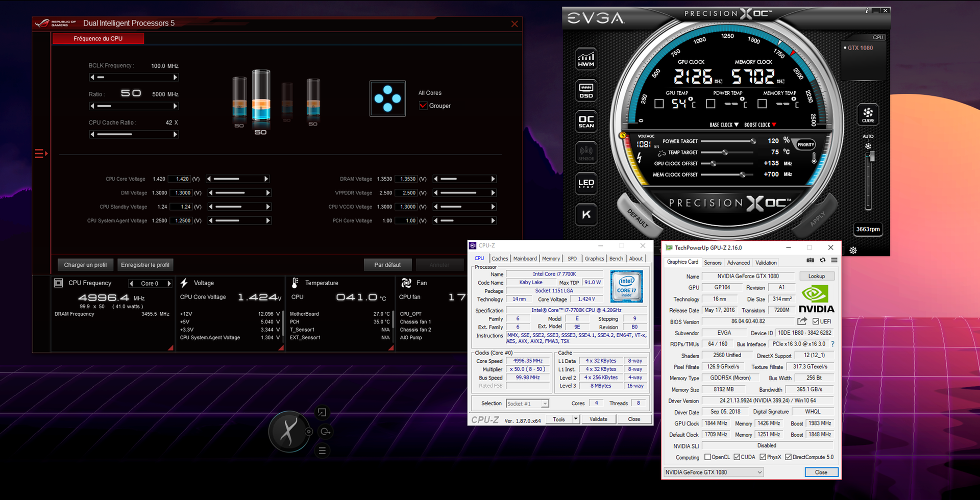This screenshot has height=500, width=980.
Task: Click the bus interface question mark in GPU-Z
Action: coord(832,344)
